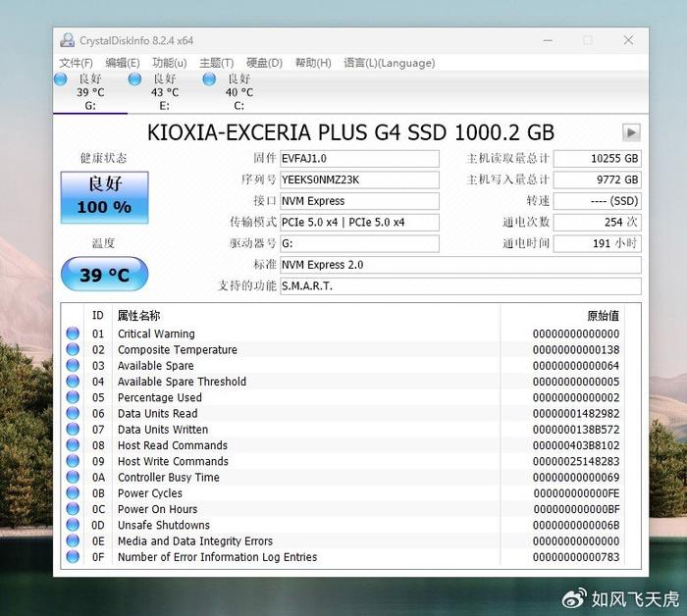Close the CrystalDiskInfo window
This screenshot has width=687, height=616.
628,40
